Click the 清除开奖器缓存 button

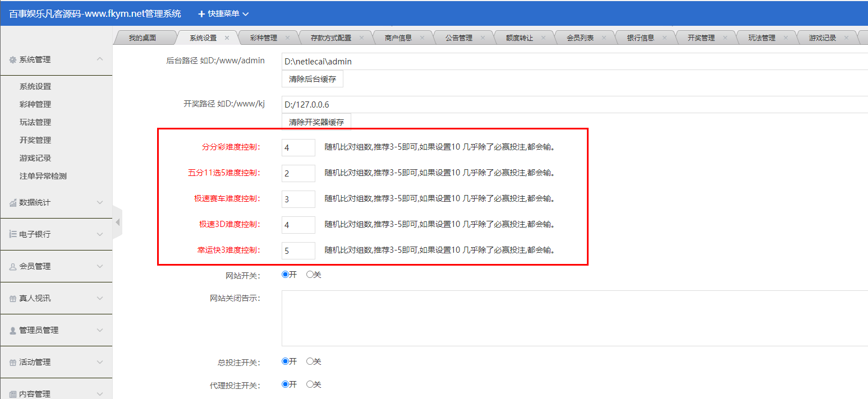[316, 121]
